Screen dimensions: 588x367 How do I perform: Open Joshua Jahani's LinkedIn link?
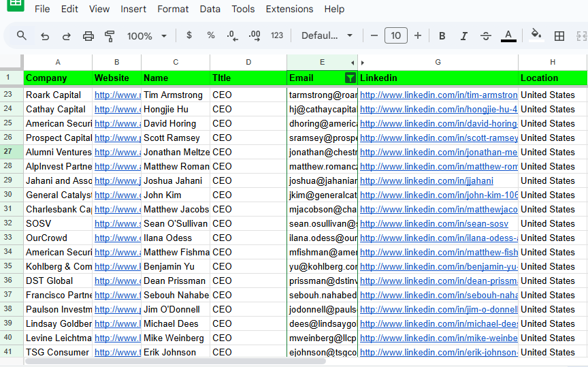point(427,181)
